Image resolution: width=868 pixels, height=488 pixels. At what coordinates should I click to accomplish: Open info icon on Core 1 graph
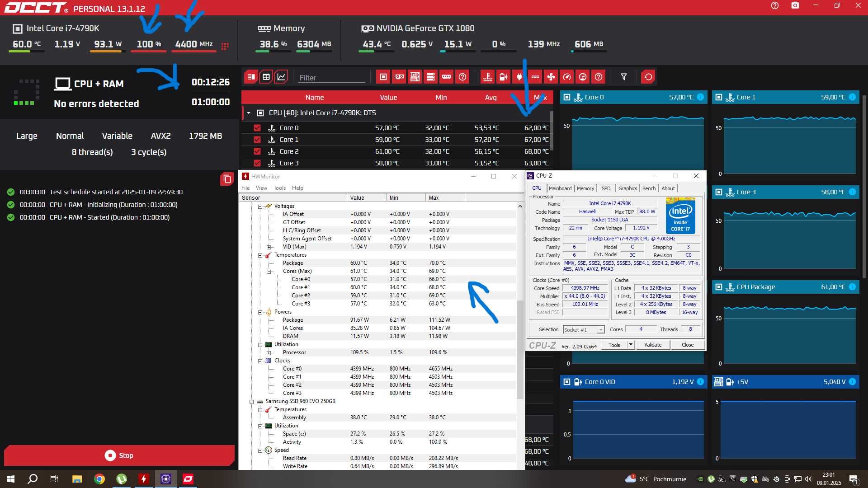tap(852, 97)
